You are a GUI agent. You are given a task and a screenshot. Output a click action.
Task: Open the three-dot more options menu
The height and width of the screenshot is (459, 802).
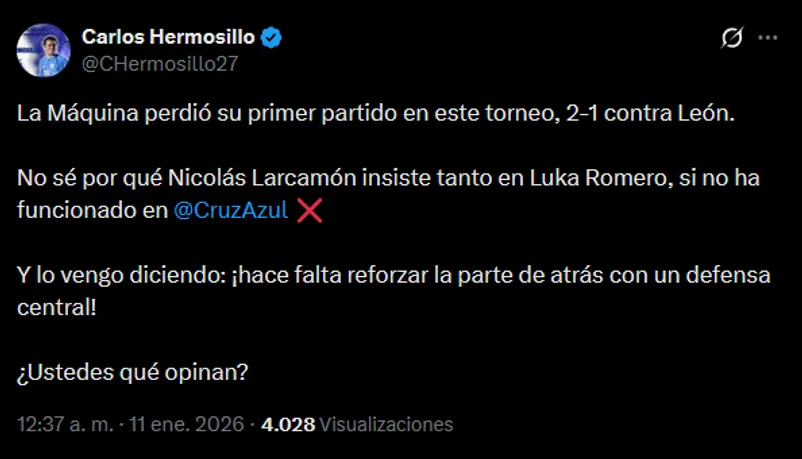[x=768, y=38]
